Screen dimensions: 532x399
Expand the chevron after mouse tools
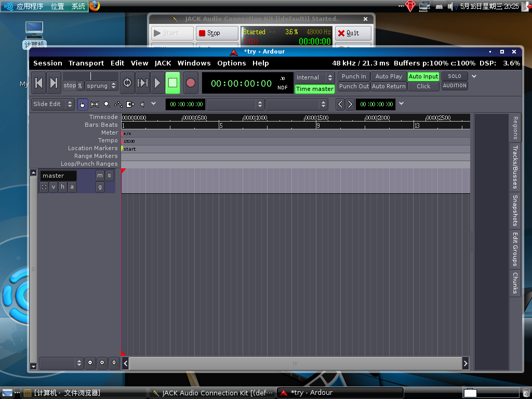pos(153,103)
